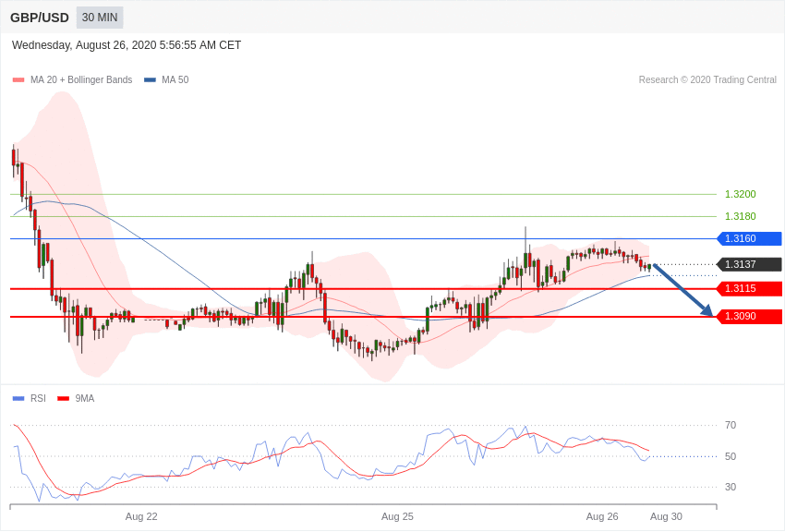The height and width of the screenshot is (532, 785).
Task: Click the 9MA red legend swatch
Action: click(x=63, y=398)
